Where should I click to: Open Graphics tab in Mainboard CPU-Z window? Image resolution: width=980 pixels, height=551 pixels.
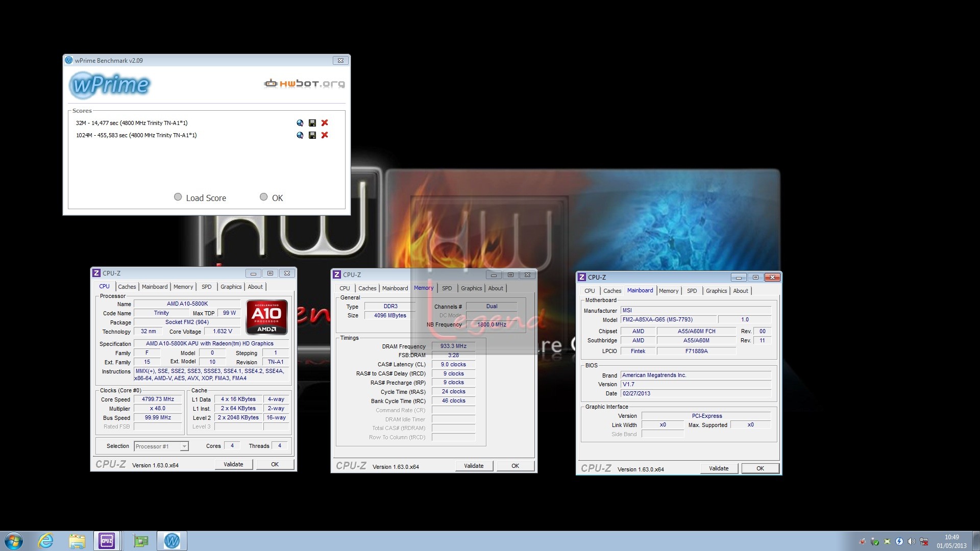(717, 291)
